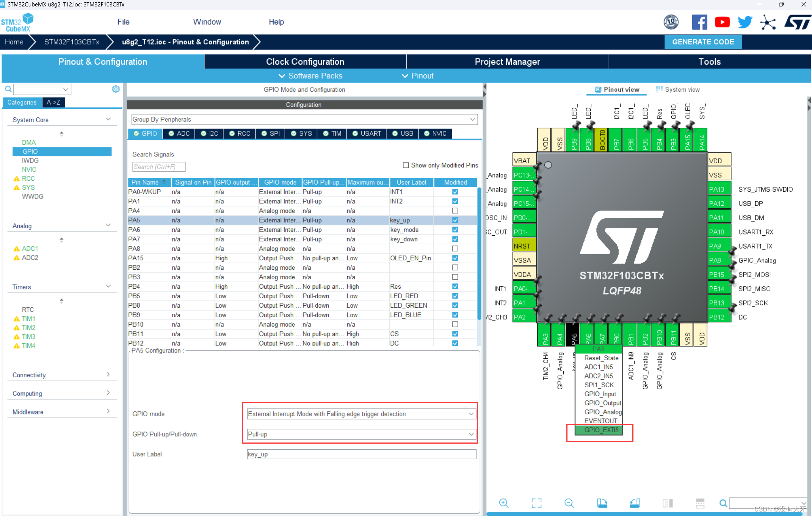Switch to the Clock Configuration tab
This screenshot has width=812, height=516.
click(x=305, y=62)
